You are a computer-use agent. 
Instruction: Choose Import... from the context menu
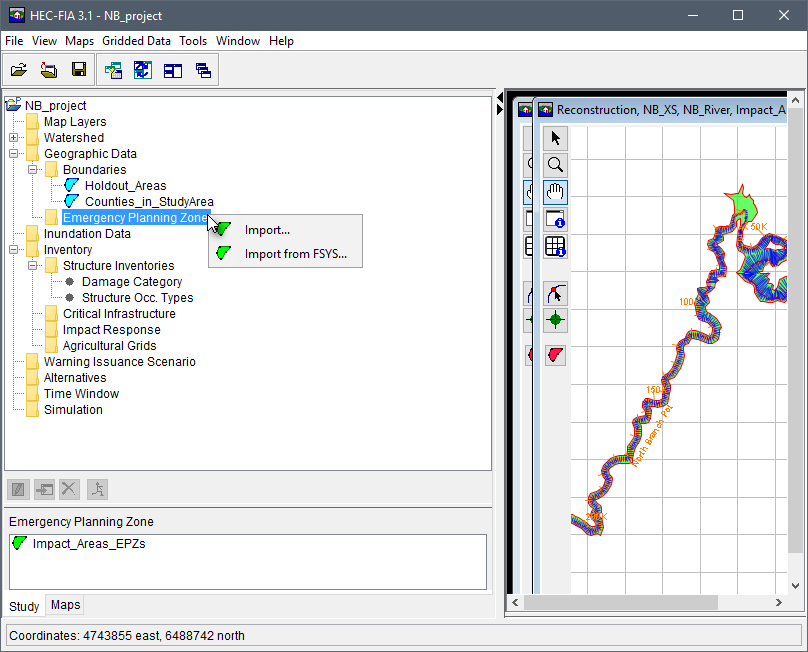267,230
